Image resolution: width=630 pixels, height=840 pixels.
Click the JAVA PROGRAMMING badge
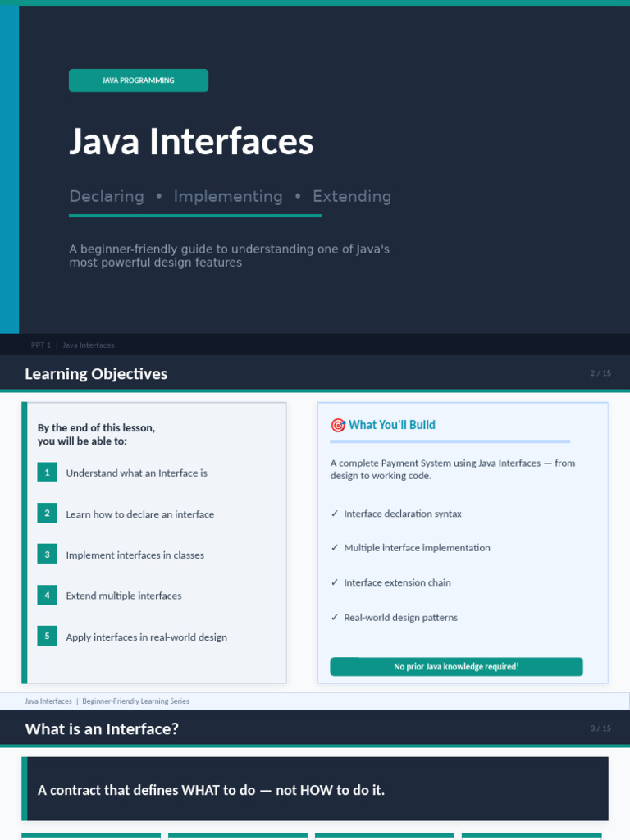[139, 80]
